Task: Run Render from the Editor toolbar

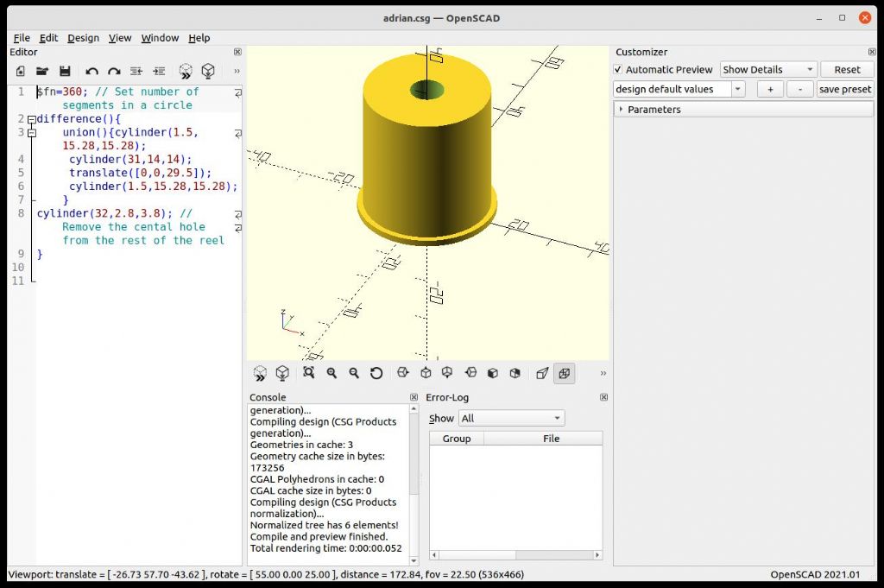Action: point(208,71)
